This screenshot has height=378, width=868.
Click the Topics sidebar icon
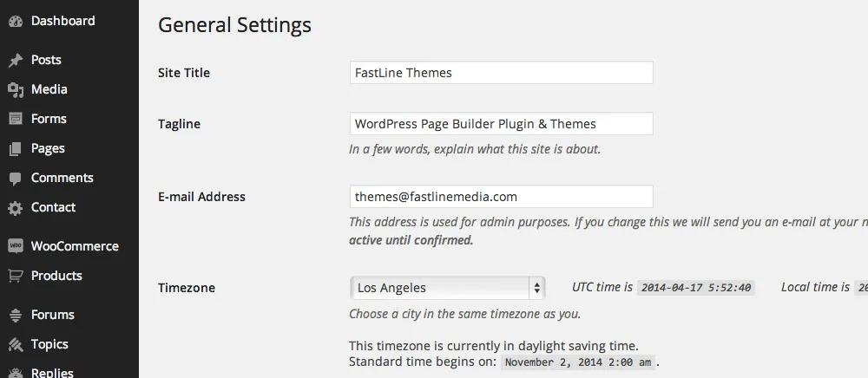(x=15, y=344)
